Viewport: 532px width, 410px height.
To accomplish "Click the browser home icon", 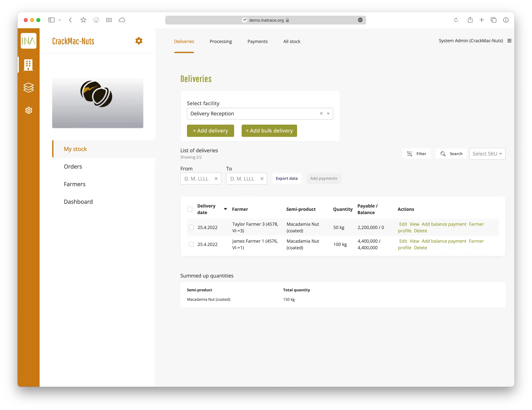I will [96, 20].
